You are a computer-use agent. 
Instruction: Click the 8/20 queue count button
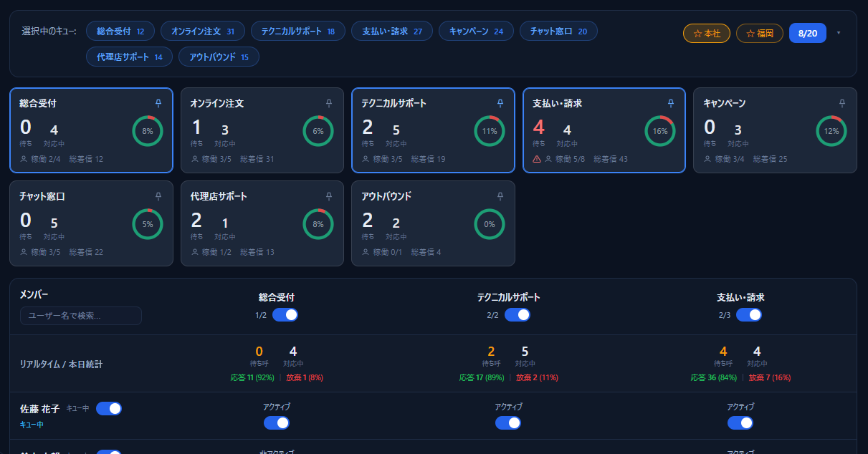tap(808, 33)
